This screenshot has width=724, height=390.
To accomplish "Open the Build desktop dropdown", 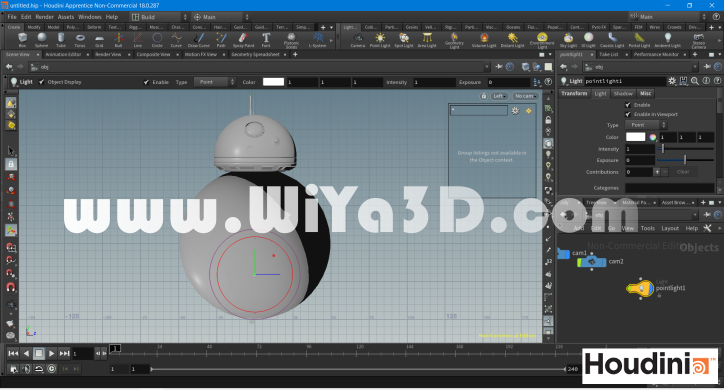I will 159,17.
